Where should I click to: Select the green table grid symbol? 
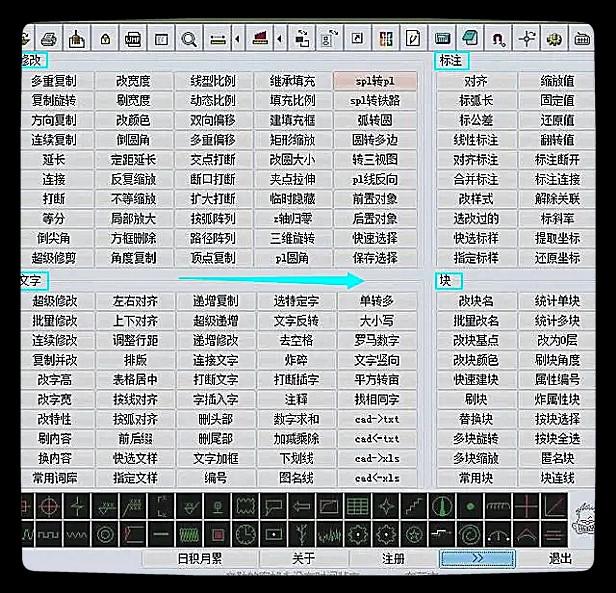coord(358,506)
